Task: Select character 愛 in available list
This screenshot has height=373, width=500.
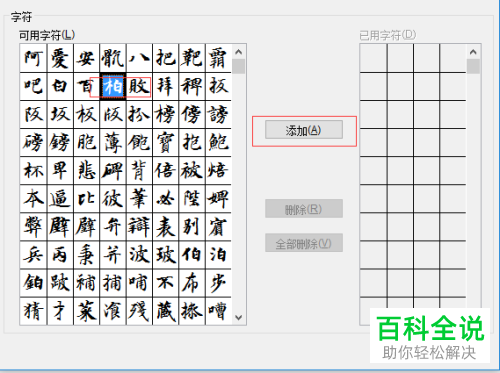Action: (x=60, y=58)
